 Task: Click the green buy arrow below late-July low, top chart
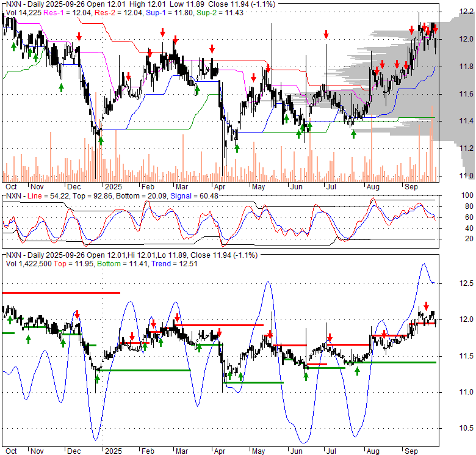coord(353,134)
